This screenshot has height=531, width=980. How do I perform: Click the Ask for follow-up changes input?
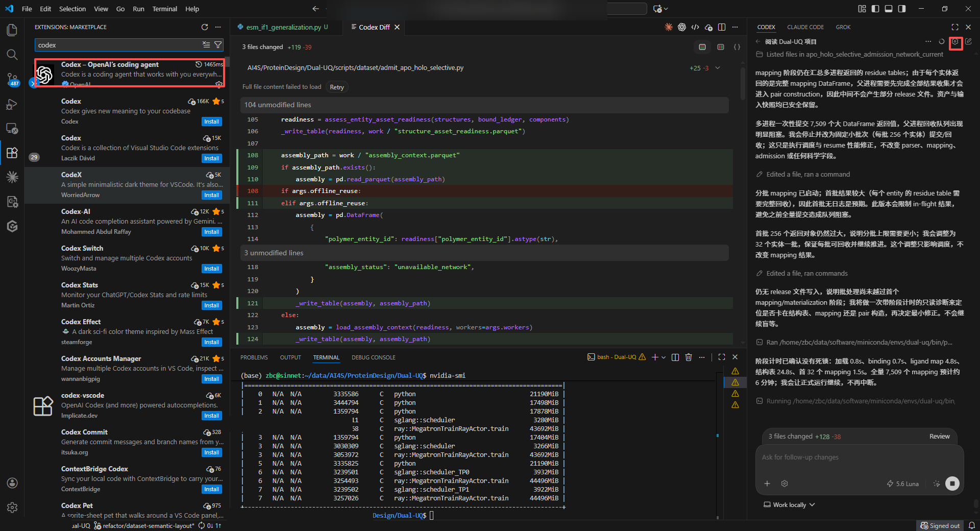(x=859, y=457)
